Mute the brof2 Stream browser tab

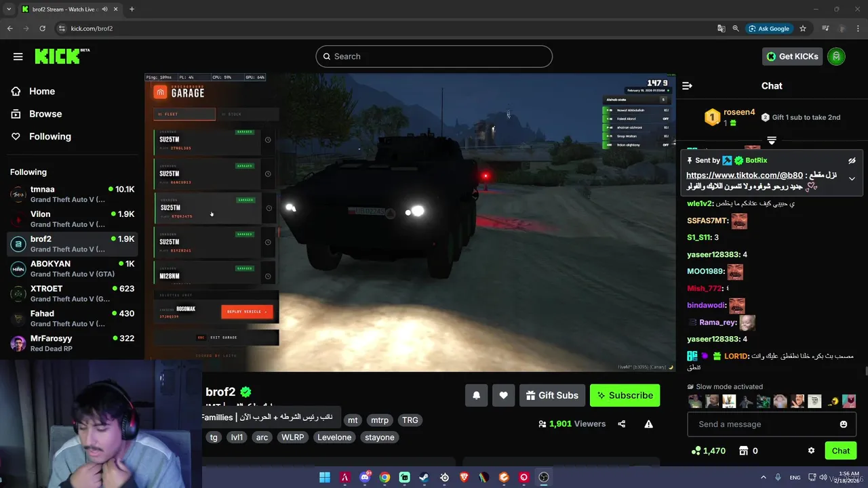[105, 9]
